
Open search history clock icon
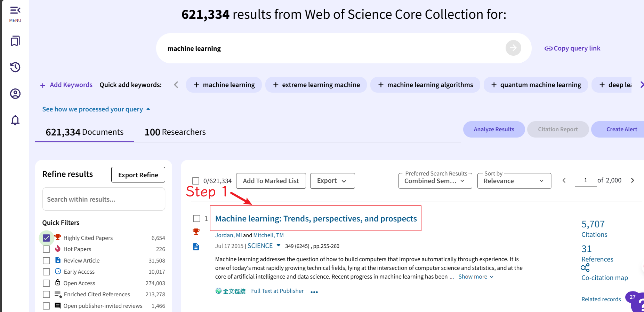coord(15,67)
